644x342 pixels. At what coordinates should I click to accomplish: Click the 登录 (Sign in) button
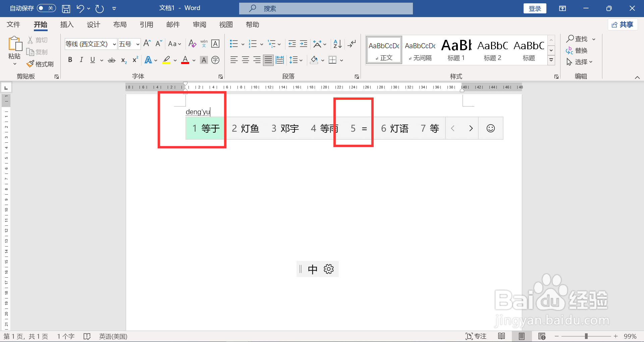point(535,8)
